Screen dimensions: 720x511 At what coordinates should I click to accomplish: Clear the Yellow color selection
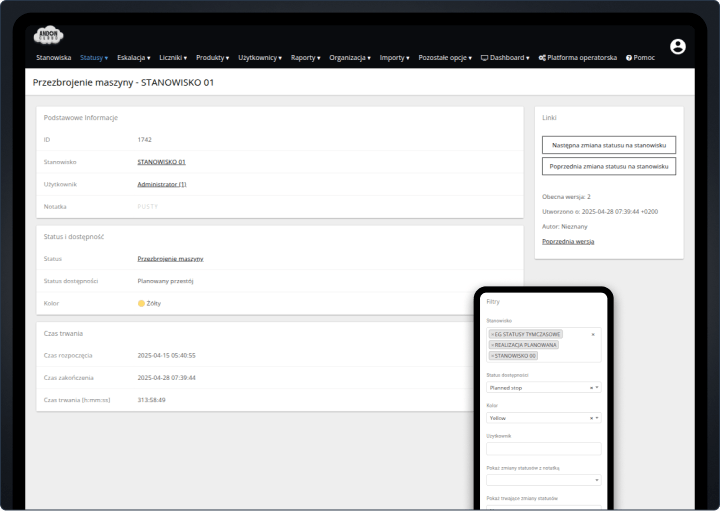591,418
